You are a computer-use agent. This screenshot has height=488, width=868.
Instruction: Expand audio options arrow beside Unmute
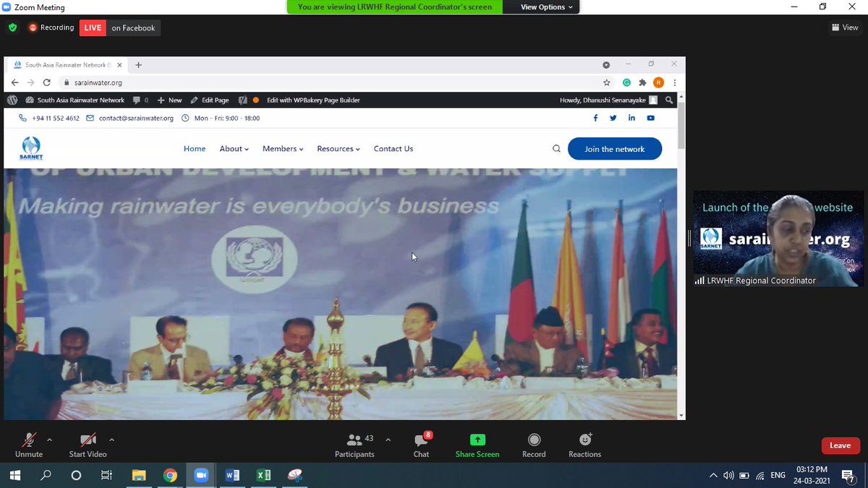tap(49, 439)
